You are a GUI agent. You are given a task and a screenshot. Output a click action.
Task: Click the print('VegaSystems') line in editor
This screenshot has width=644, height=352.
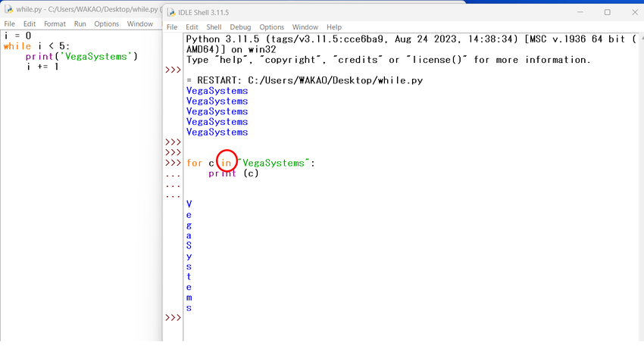(81, 56)
